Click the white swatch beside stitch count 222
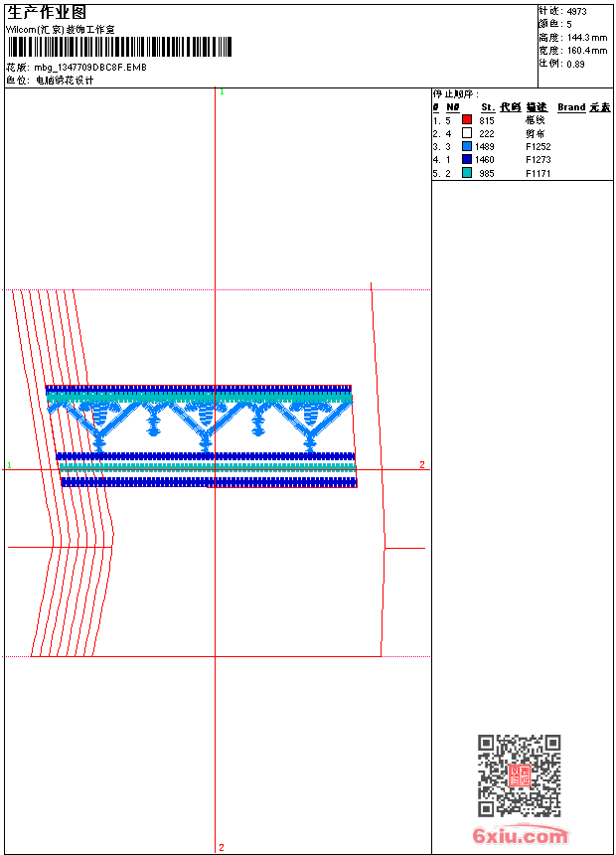Screen dimensions: 616x855 pyautogui.click(x=467, y=132)
